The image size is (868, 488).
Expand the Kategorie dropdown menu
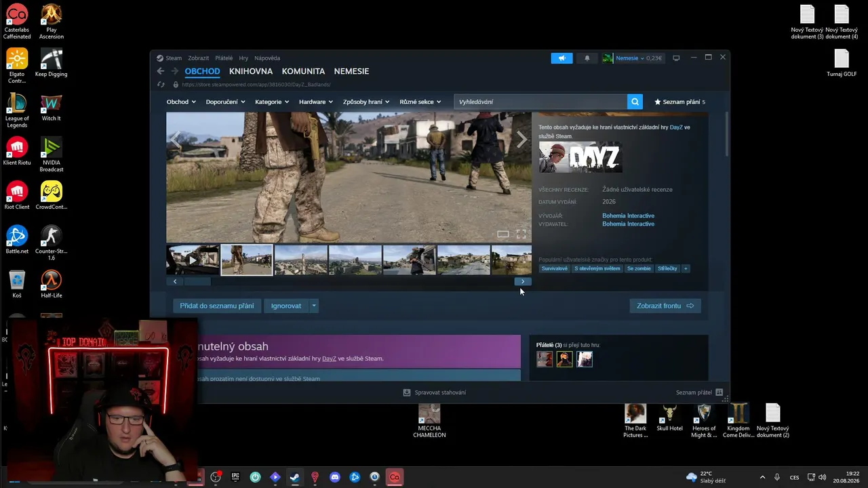coord(272,102)
